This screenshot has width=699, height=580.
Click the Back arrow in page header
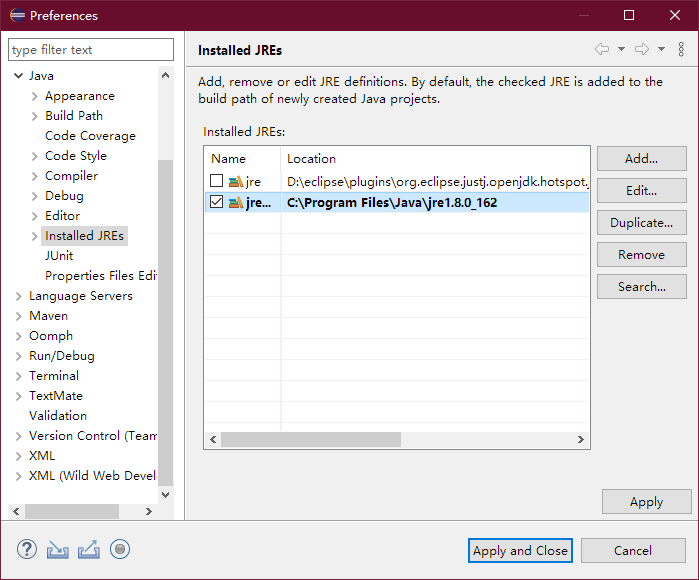tap(601, 49)
